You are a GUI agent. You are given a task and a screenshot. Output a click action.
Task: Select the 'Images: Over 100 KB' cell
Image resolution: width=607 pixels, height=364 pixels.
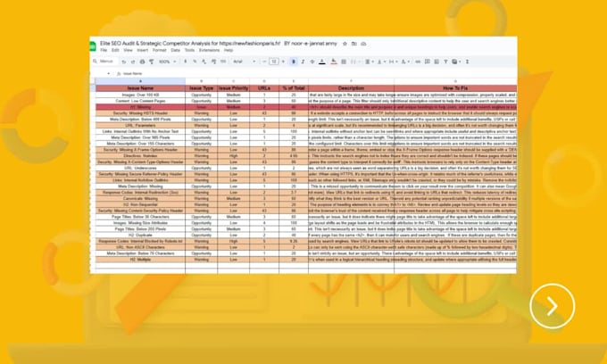coord(140,95)
